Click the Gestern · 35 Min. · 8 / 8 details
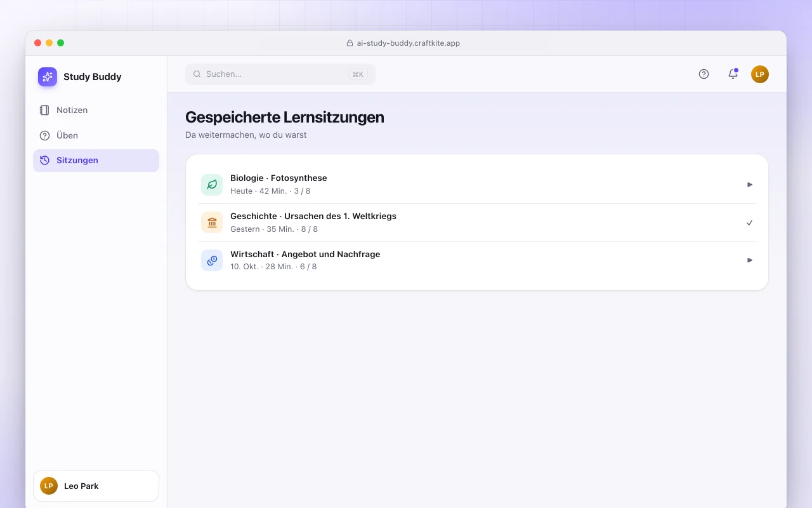This screenshot has height=508, width=812. point(274,229)
